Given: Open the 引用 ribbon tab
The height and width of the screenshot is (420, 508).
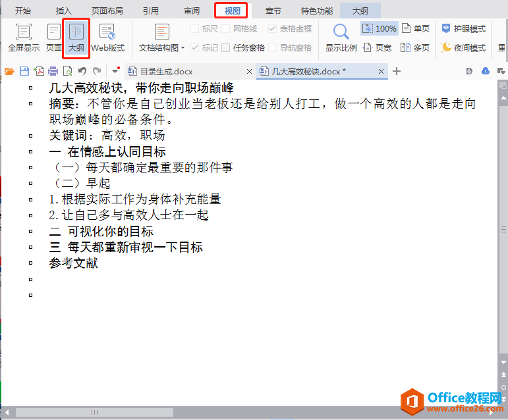Looking at the screenshot, I should (x=151, y=11).
